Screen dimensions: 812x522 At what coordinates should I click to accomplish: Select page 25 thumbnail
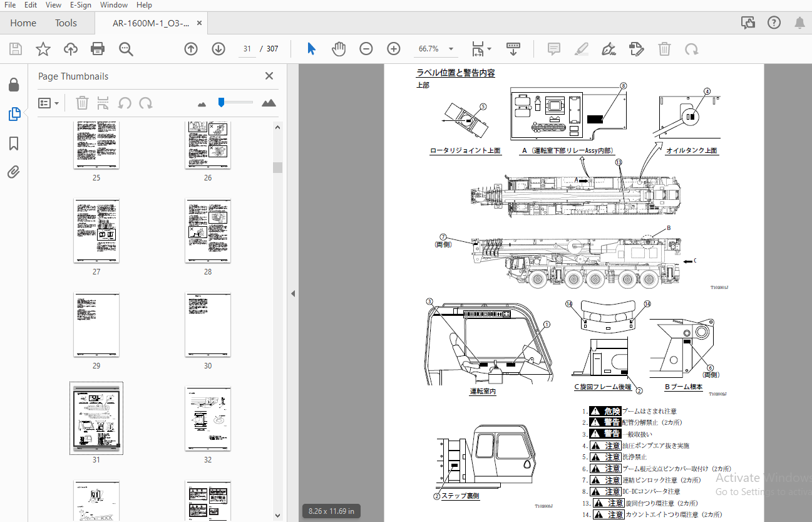(96, 146)
